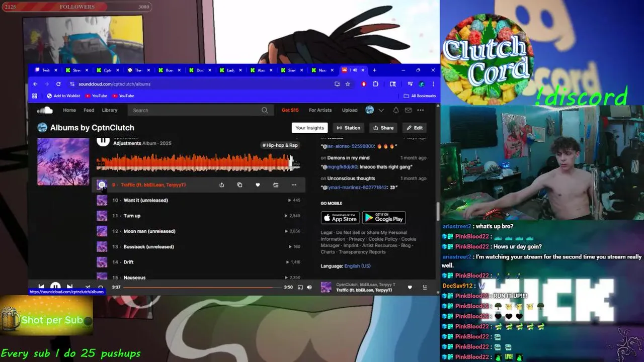Screen dimensions: 644x362
Task: Toggle repeat in the player bar
Action: [x=101, y=287]
